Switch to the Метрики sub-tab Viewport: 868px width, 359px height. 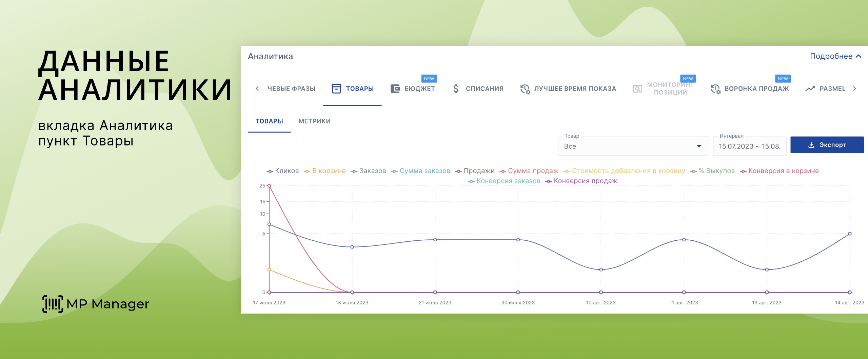[x=314, y=121]
